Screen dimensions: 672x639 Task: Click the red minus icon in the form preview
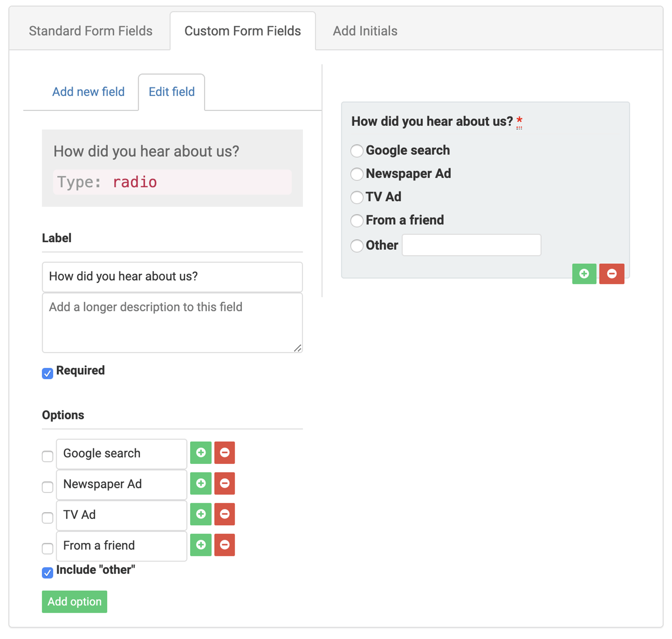click(x=612, y=274)
